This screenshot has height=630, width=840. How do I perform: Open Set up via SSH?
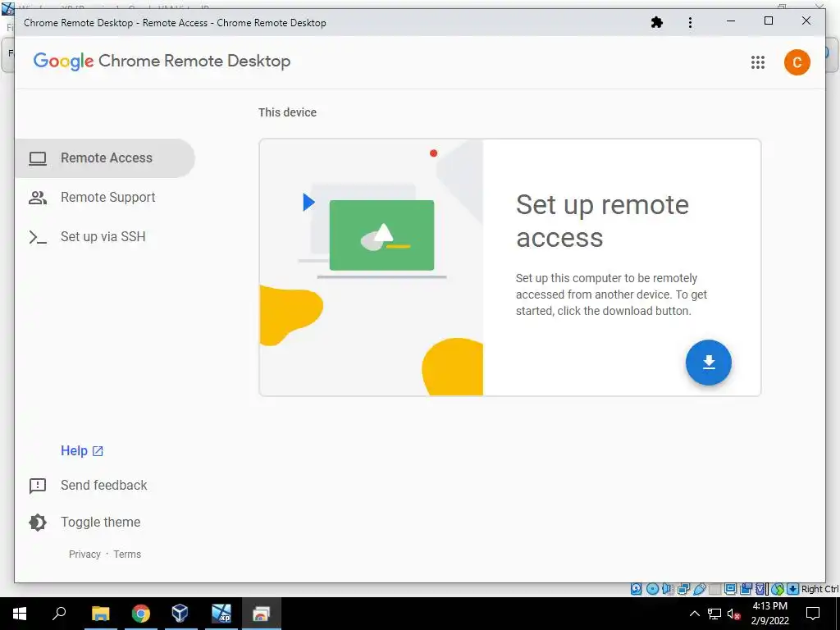click(105, 237)
